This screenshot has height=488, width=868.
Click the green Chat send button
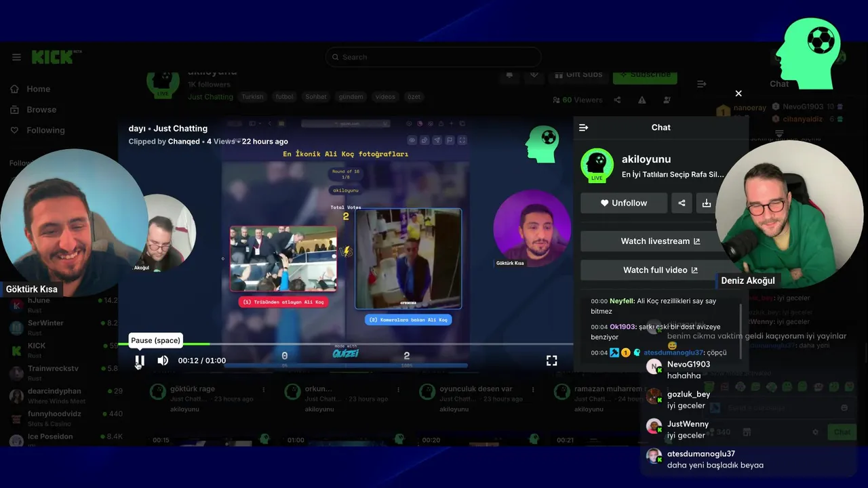point(842,432)
